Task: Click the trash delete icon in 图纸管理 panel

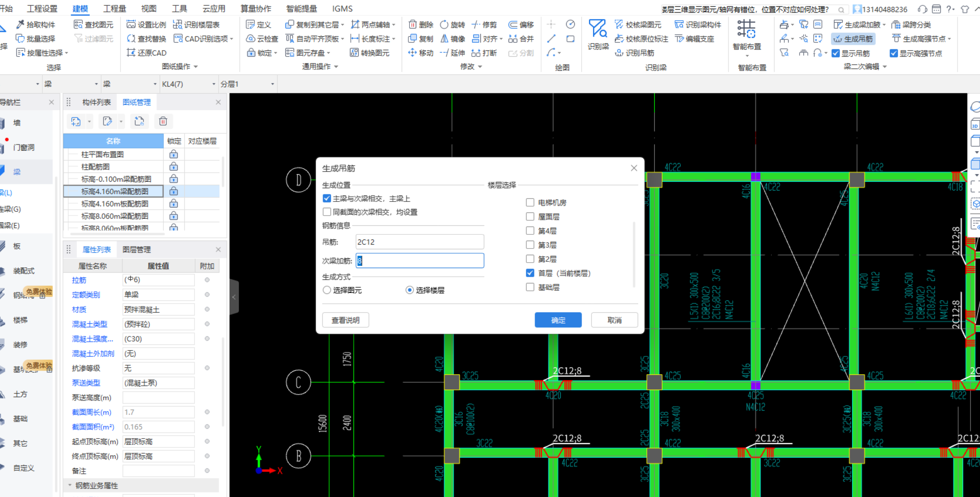Action: coord(163,121)
